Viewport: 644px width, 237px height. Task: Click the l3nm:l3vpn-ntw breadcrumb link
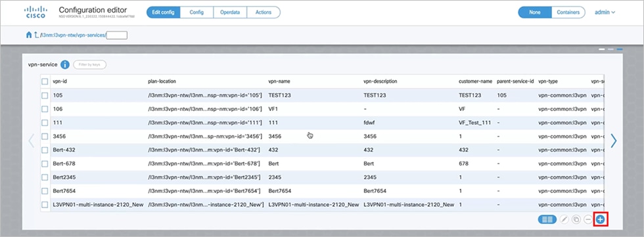58,35
